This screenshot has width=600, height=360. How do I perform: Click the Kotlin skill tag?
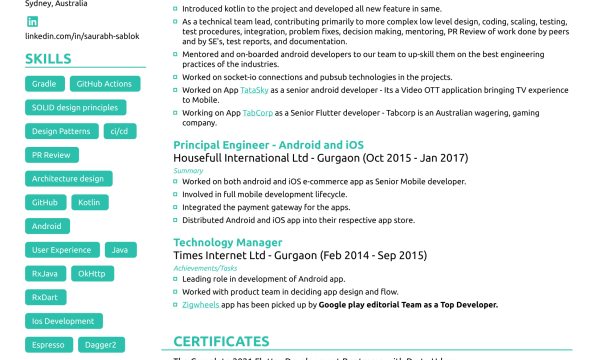pyautogui.click(x=90, y=202)
